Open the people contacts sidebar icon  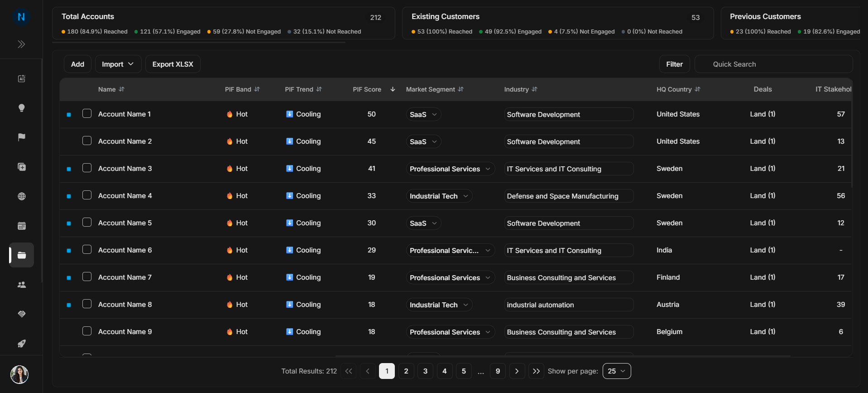point(21,285)
